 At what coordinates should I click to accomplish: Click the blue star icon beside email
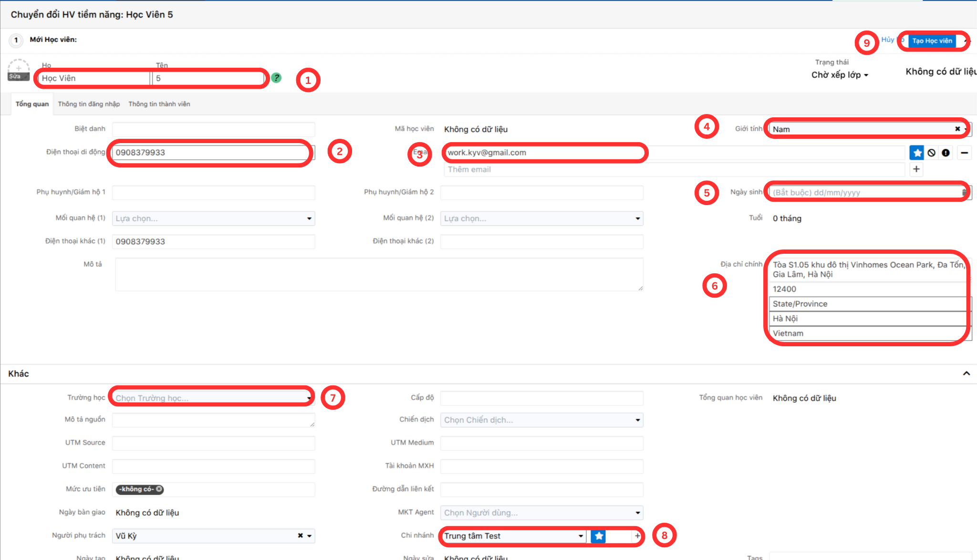point(916,153)
